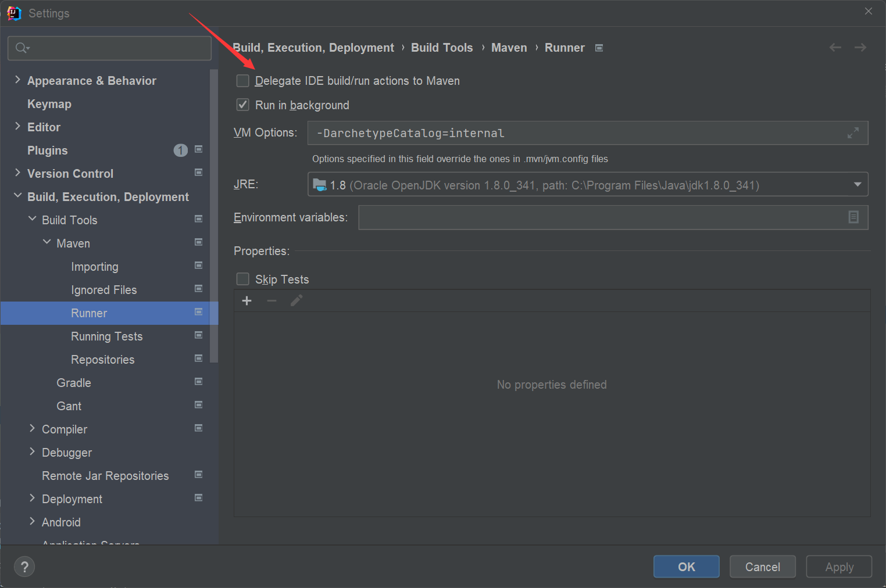Click project-scope icon on the Running Tests row

click(199, 335)
